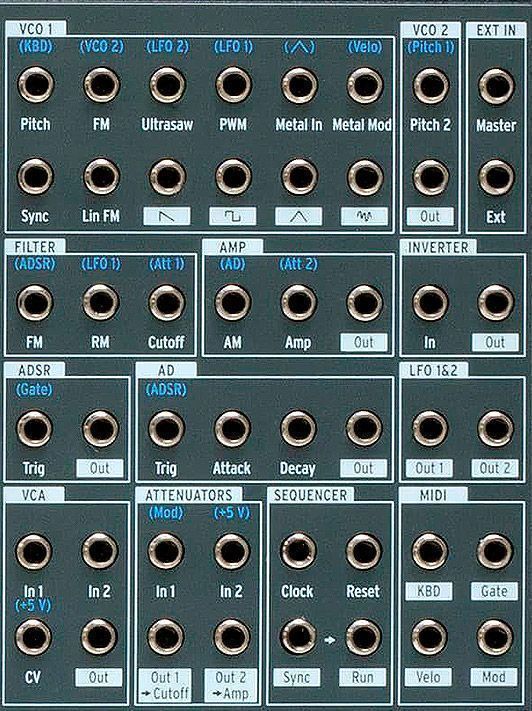Select the MIDI KBD jack
This screenshot has height=711, width=532.
coord(430,551)
